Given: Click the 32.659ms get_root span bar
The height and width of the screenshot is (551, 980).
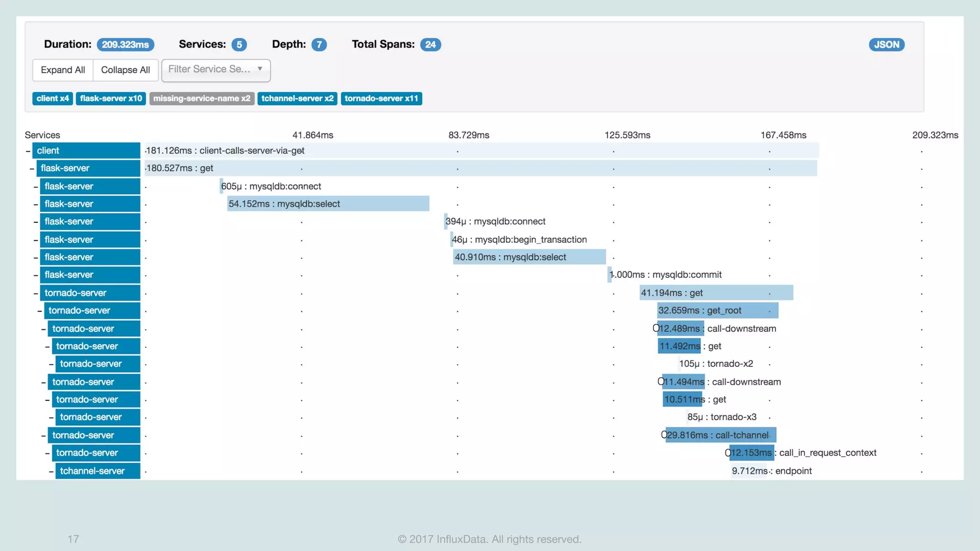Looking at the screenshot, I should click(717, 310).
